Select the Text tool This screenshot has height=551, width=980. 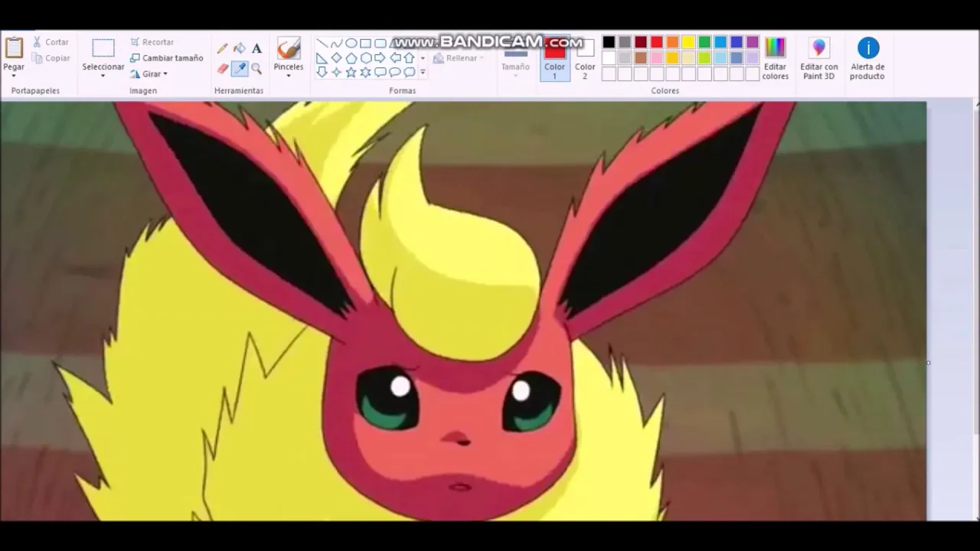coord(256,48)
